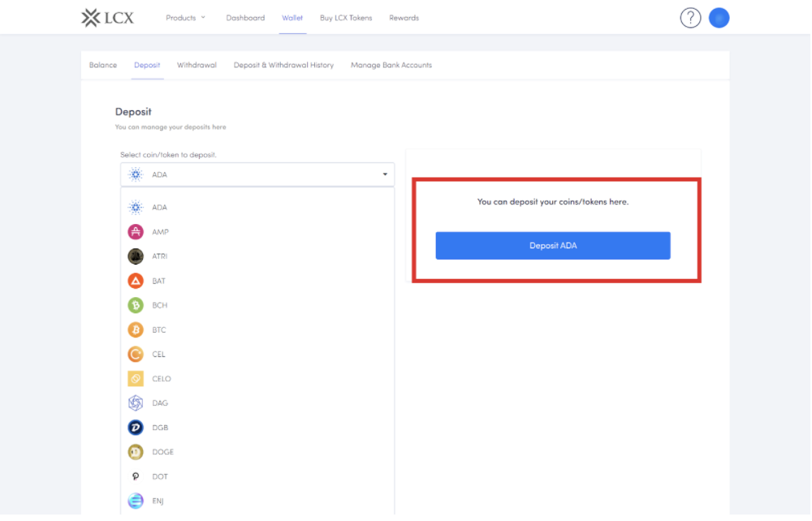The width and height of the screenshot is (812, 521).
Task: Click the CEL coin icon
Action: [136, 355]
